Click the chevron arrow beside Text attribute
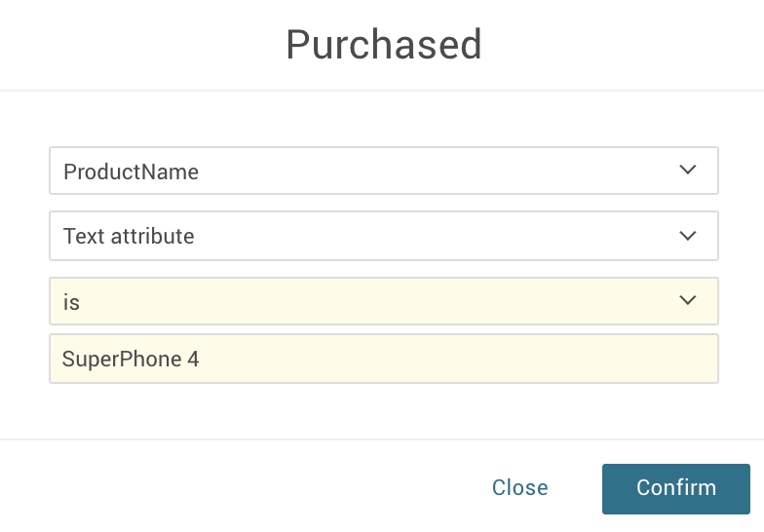This screenshot has width=764, height=532. pos(688,236)
